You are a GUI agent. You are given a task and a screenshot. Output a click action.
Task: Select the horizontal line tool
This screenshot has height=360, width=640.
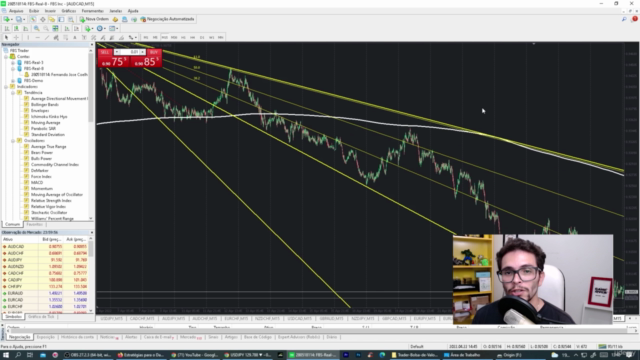tap(37, 38)
